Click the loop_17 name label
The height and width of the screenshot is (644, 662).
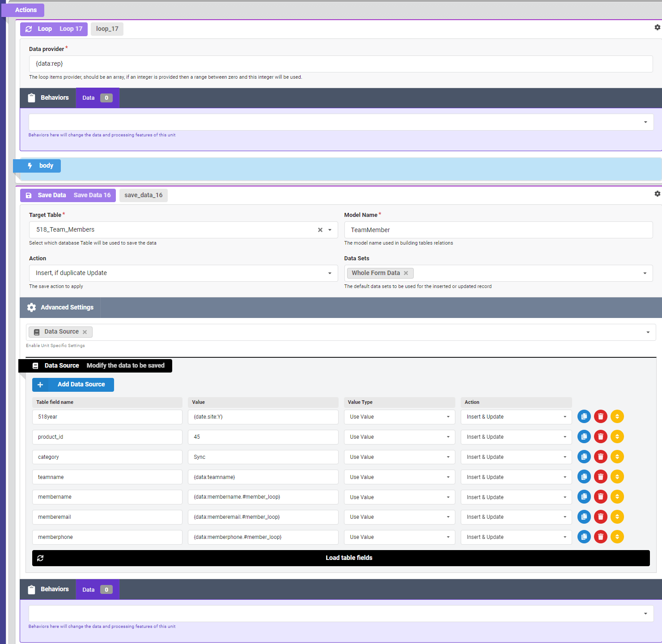point(107,29)
